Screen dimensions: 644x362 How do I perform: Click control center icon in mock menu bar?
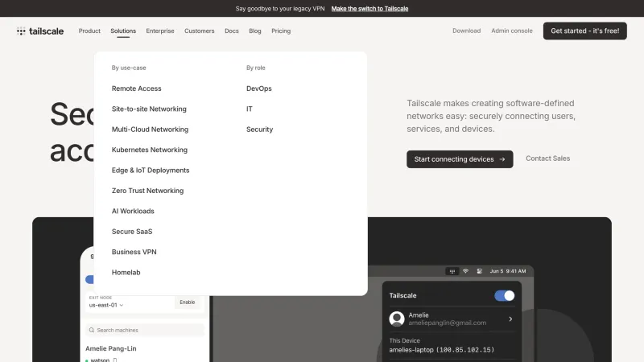[479, 271]
